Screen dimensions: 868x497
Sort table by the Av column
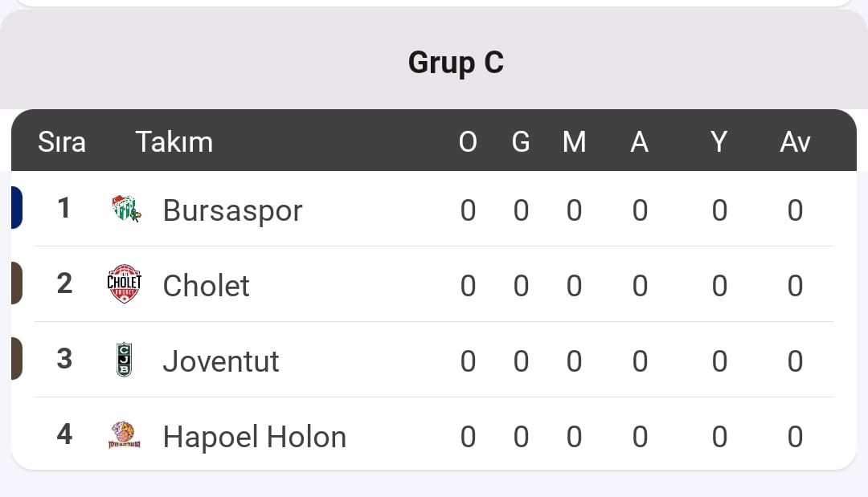click(x=795, y=142)
